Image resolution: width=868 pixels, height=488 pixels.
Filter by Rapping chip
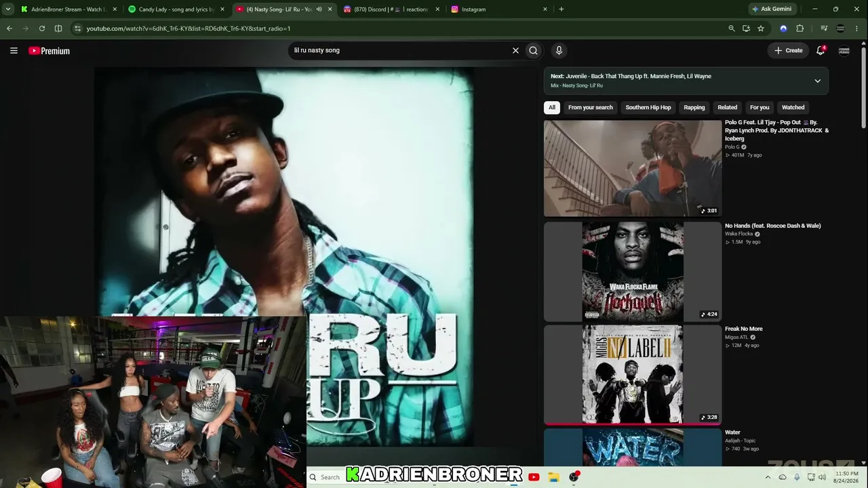[694, 107]
